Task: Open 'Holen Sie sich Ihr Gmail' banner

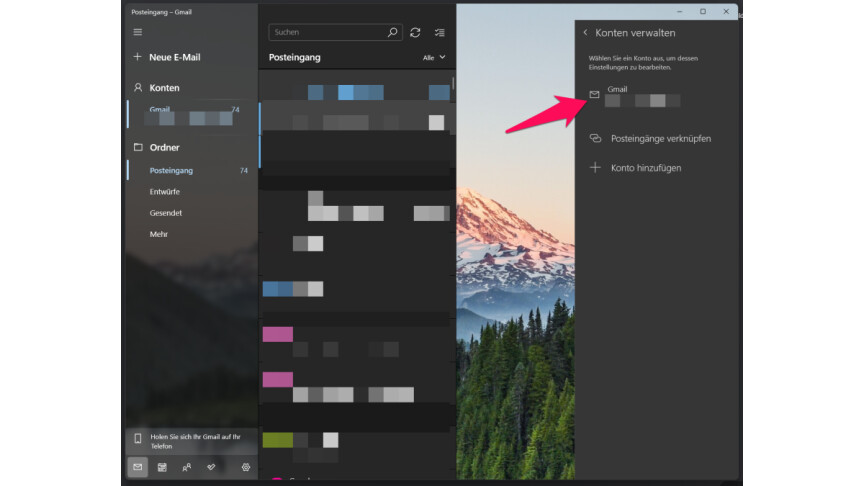Action: click(191, 441)
